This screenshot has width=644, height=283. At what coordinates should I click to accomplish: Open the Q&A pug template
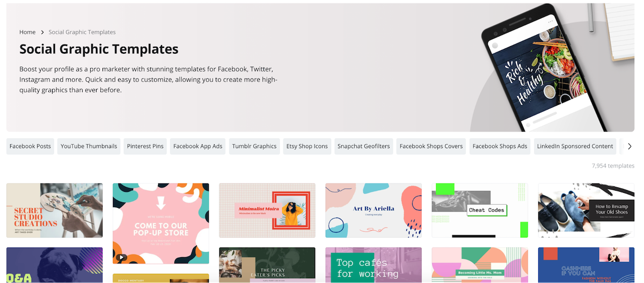point(54,265)
